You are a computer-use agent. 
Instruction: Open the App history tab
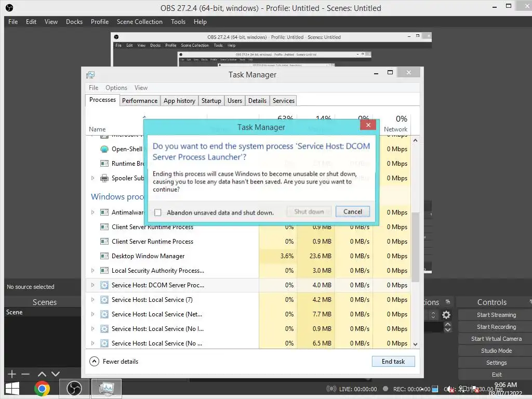179,101
